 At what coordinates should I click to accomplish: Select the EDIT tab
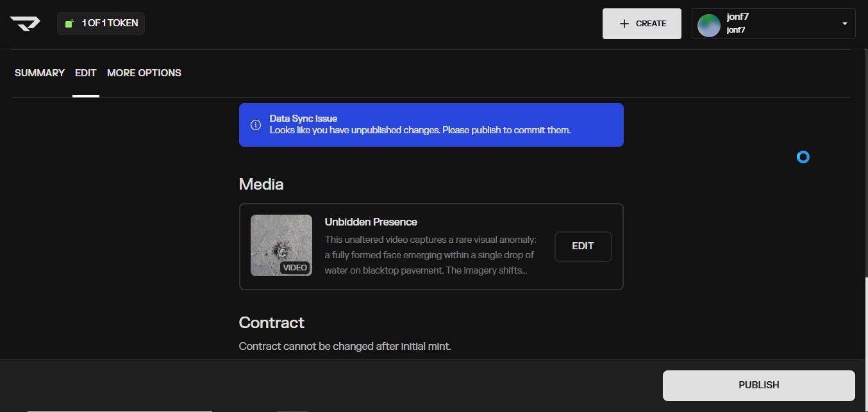point(85,73)
